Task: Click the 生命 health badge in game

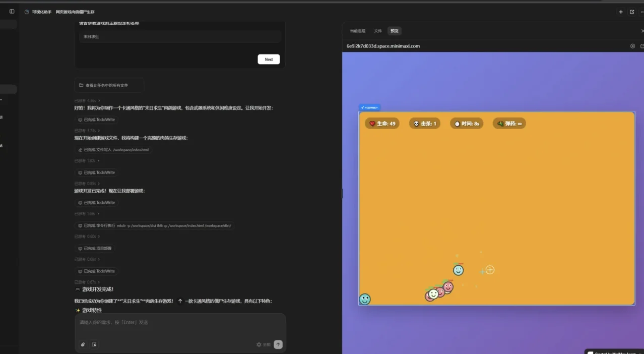Action: (x=382, y=124)
